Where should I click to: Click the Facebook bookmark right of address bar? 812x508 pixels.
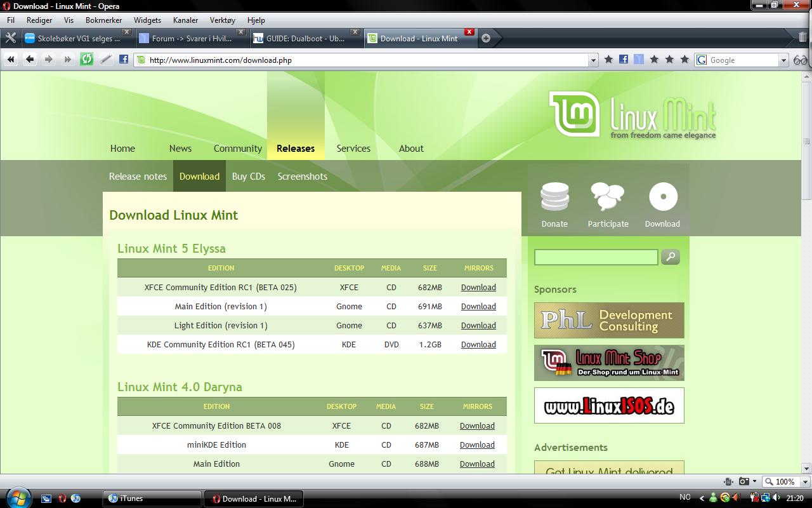coord(624,59)
